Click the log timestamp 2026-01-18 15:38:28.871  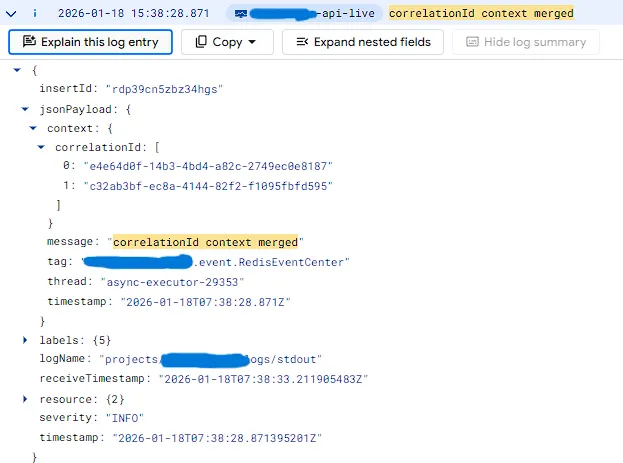[x=134, y=14]
